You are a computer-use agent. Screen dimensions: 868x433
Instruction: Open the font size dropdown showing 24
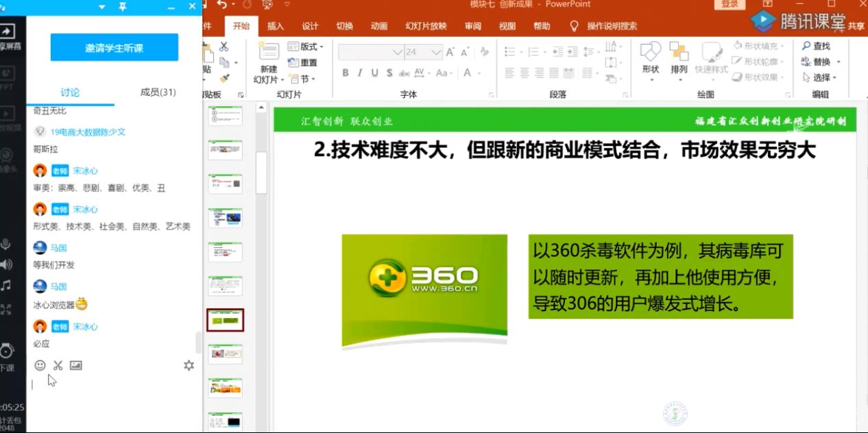click(436, 52)
